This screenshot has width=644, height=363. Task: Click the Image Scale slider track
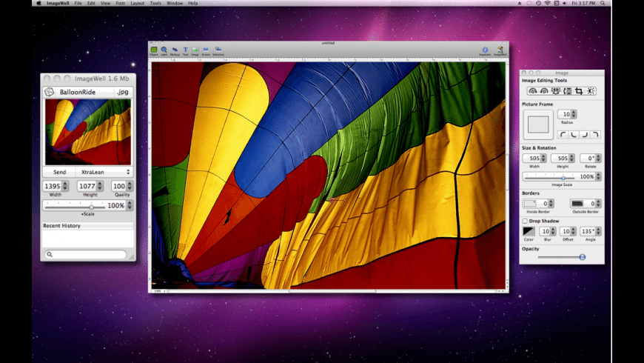[x=549, y=177]
